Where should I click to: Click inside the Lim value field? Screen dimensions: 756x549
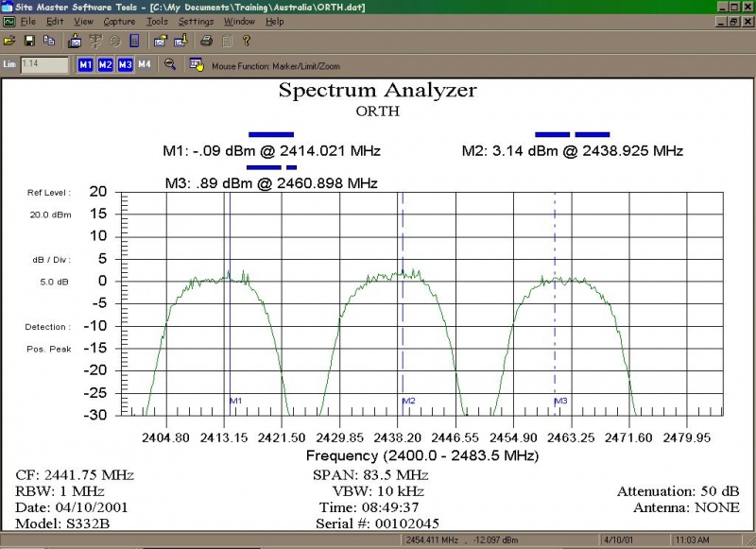pos(43,64)
